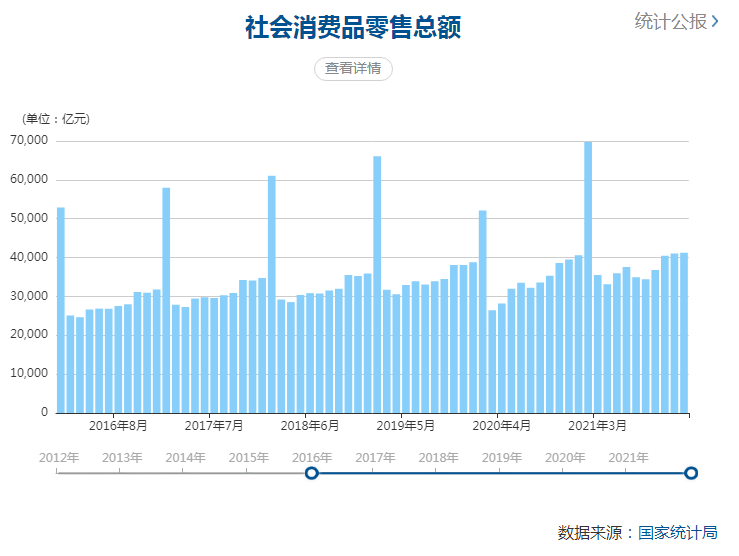This screenshot has height=556, width=739.
Task: Select 2016年 on the year timeline
Action: [312, 458]
